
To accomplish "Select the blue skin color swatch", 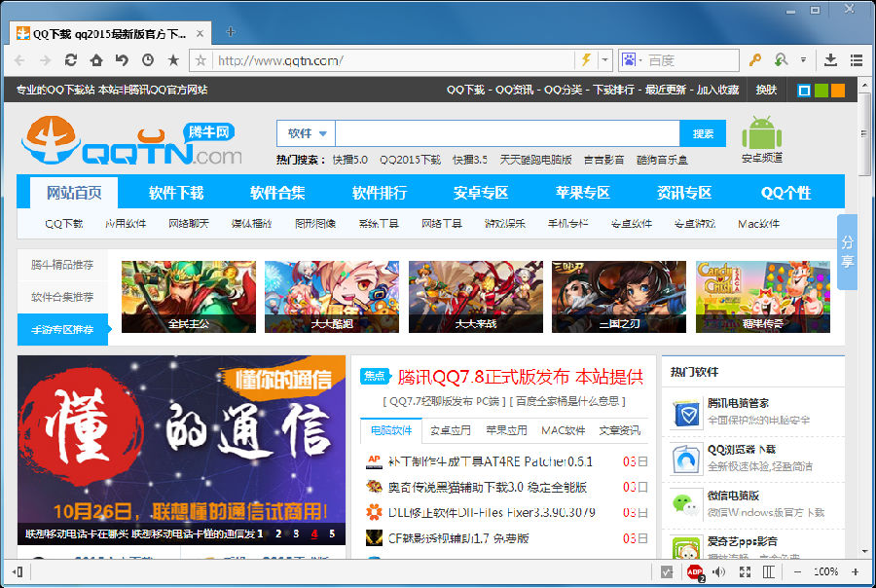I will click(x=804, y=90).
